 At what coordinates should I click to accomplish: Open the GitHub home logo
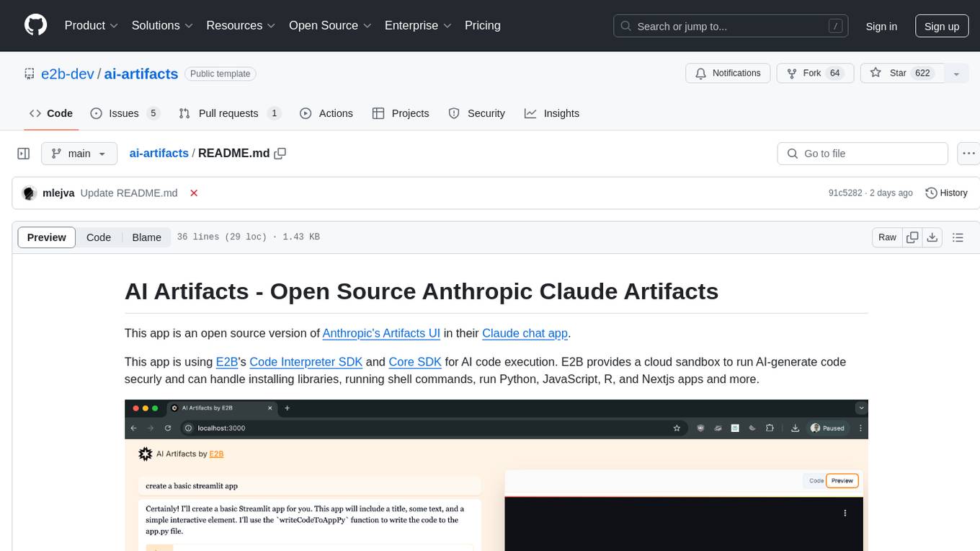tap(35, 25)
